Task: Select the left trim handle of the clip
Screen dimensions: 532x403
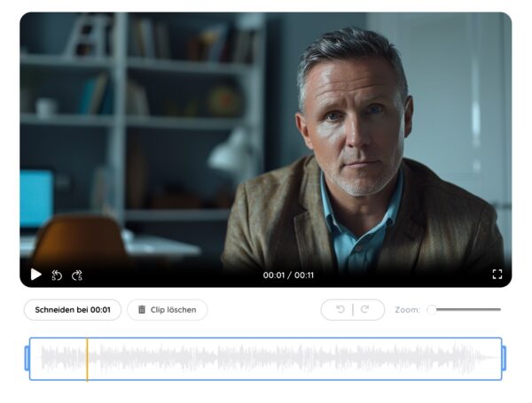Action: [x=27, y=359]
